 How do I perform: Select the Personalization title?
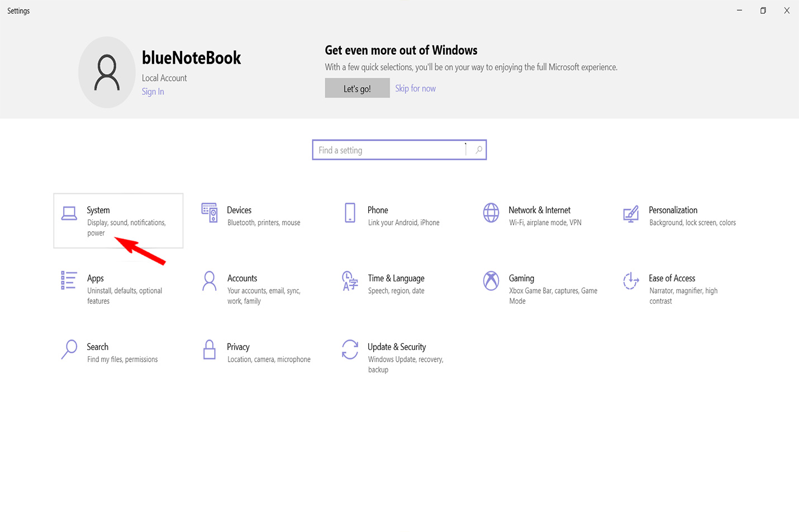click(673, 210)
